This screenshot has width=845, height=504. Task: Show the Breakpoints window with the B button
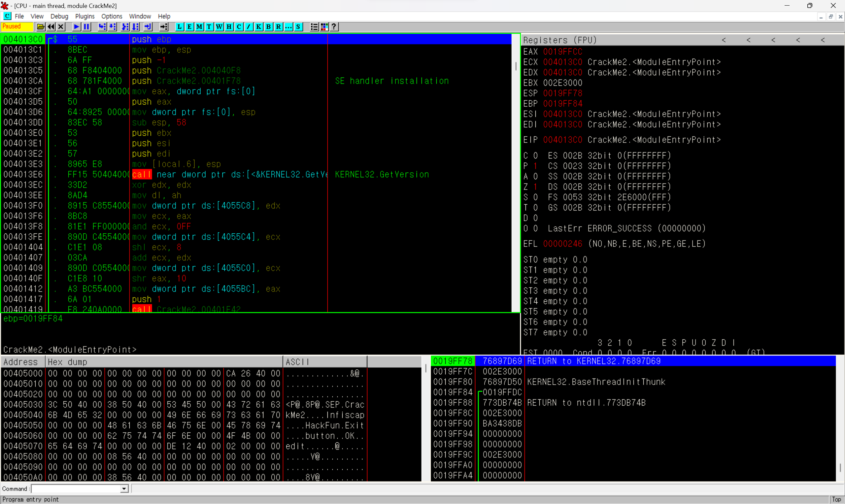[269, 26]
